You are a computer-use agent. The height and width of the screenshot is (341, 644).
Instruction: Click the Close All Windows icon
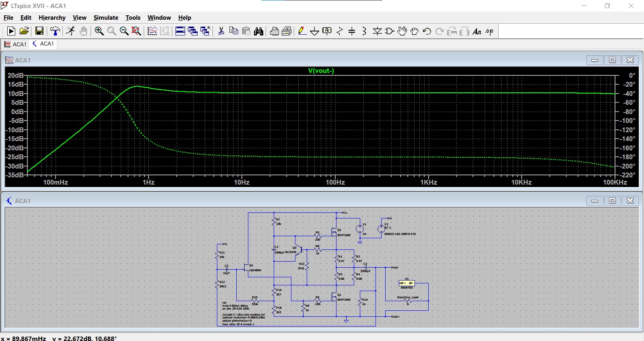pyautogui.click(x=205, y=31)
